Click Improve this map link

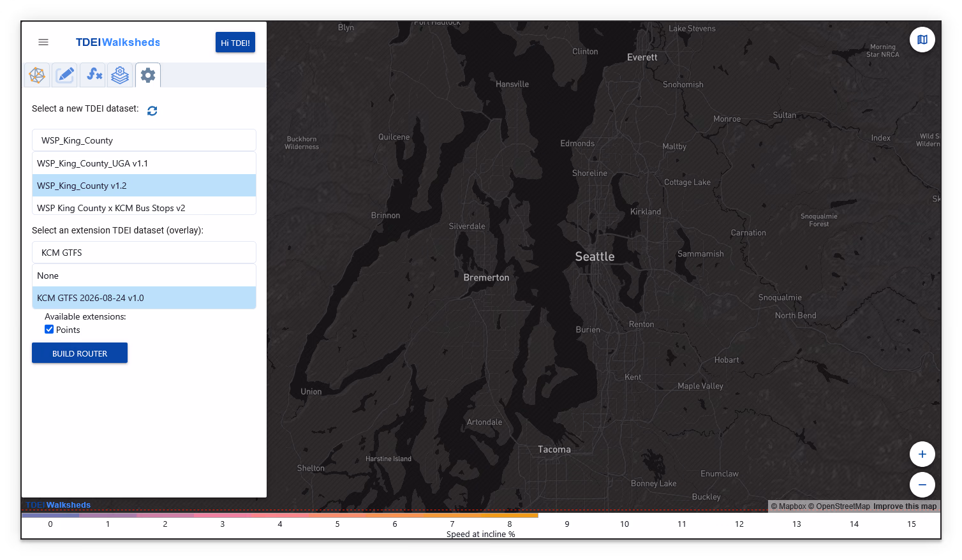(905, 506)
